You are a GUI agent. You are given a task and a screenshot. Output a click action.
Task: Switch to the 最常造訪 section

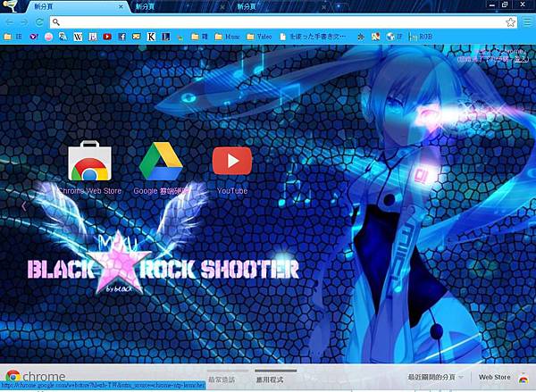click(x=222, y=379)
